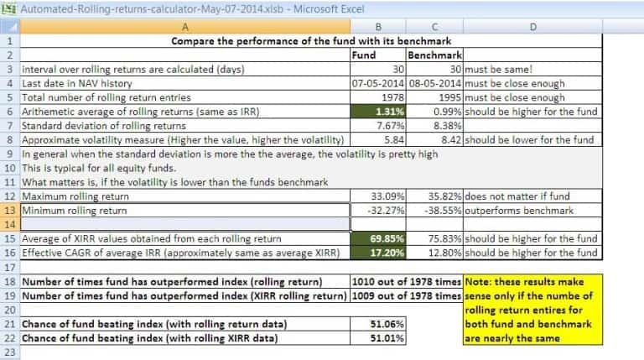Click 'Last date in NAV history' label

pyautogui.click(x=184, y=83)
